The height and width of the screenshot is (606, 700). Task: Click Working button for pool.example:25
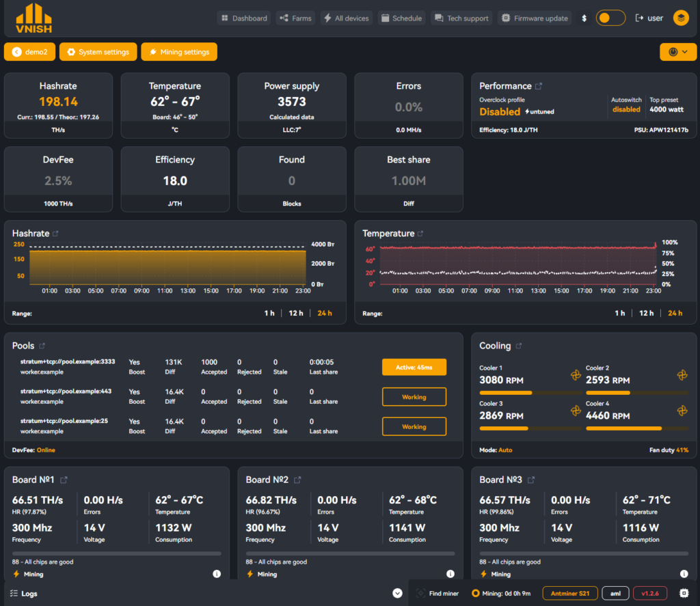pos(414,426)
